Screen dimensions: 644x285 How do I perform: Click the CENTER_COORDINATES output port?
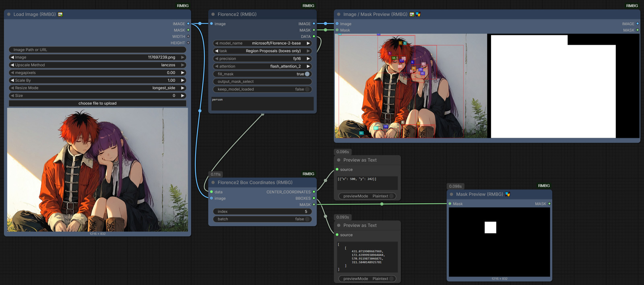(x=314, y=192)
